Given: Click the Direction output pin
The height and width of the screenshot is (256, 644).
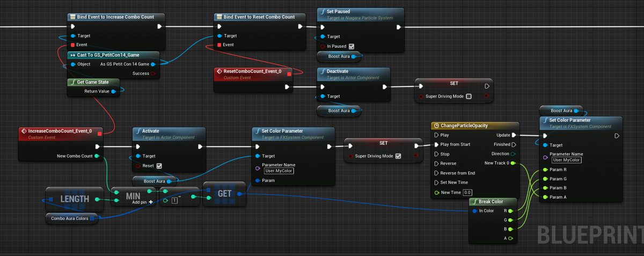Looking at the screenshot, I should [514, 154].
